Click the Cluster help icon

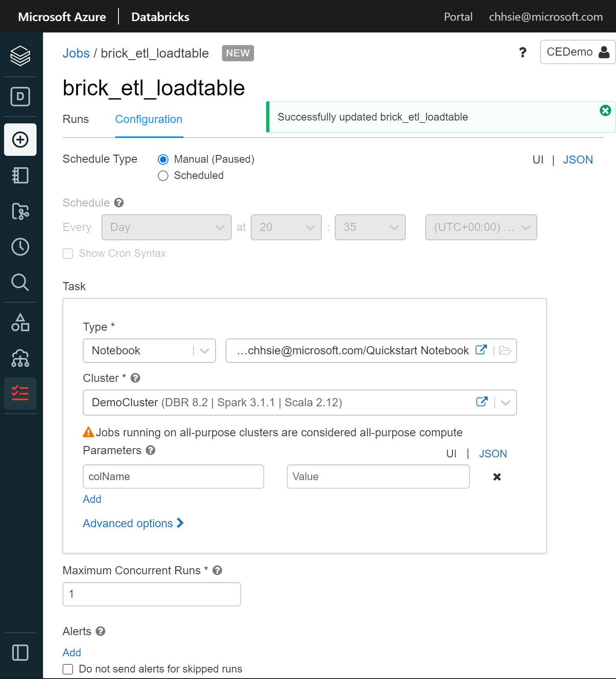pyautogui.click(x=136, y=378)
